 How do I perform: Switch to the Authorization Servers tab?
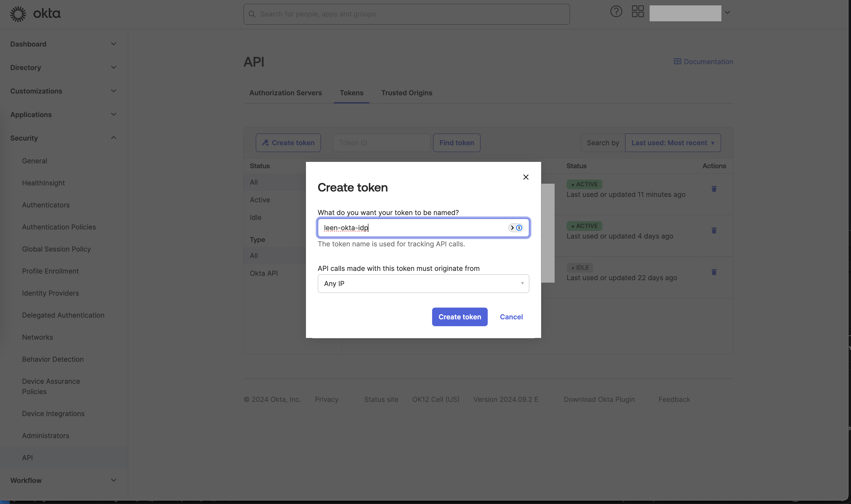click(285, 93)
